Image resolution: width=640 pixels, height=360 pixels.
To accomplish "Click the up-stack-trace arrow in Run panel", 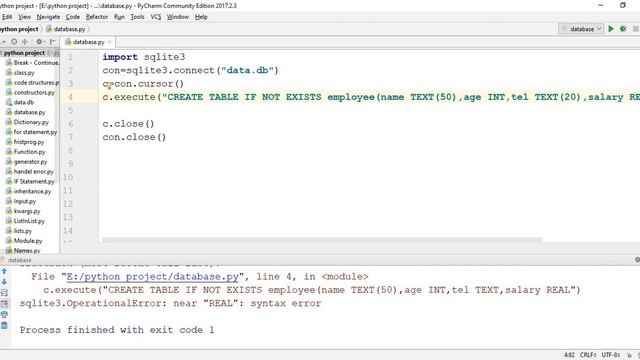I will coord(4,271).
